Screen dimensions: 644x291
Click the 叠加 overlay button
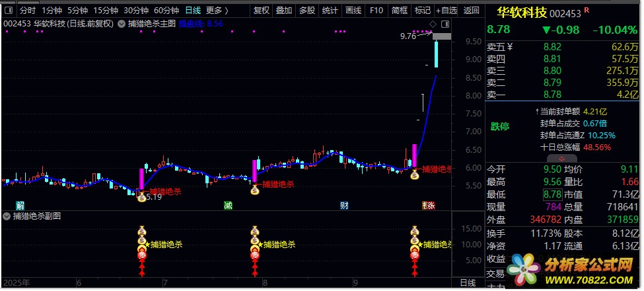(x=284, y=11)
